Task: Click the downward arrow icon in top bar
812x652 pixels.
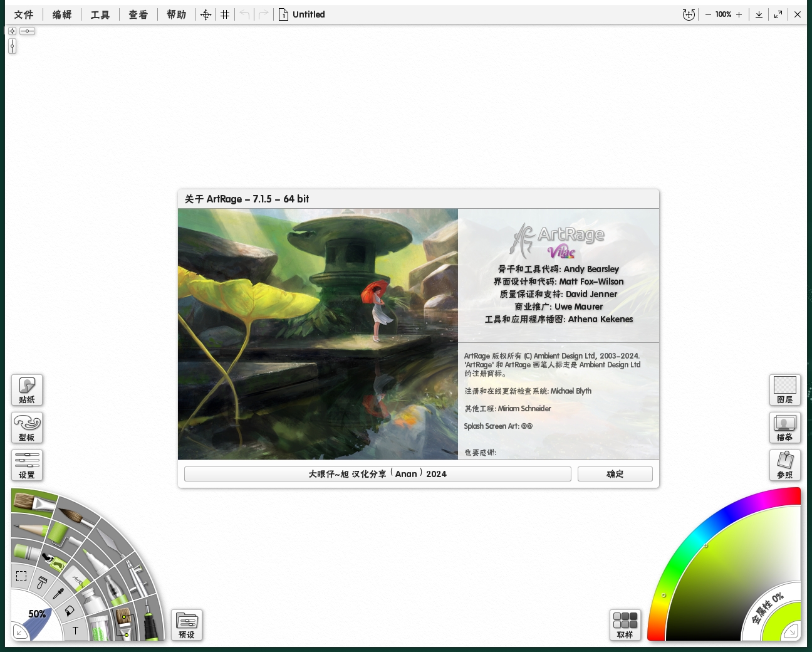Action: (x=759, y=14)
